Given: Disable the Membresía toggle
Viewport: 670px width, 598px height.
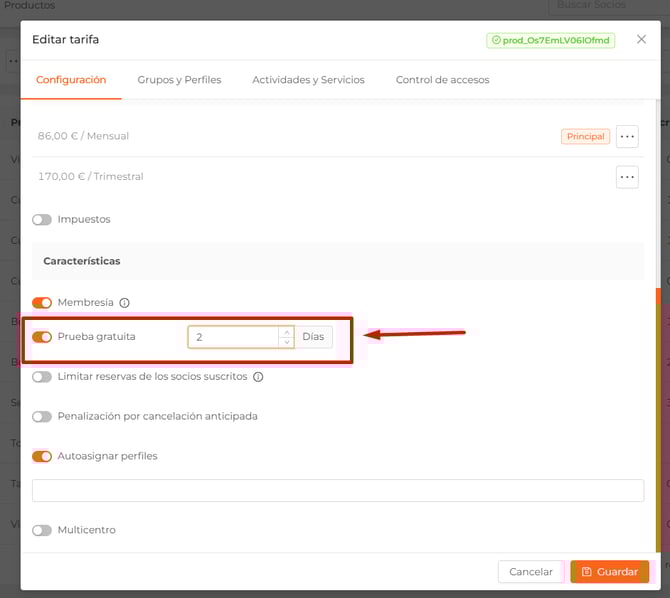Looking at the screenshot, I should (x=42, y=303).
